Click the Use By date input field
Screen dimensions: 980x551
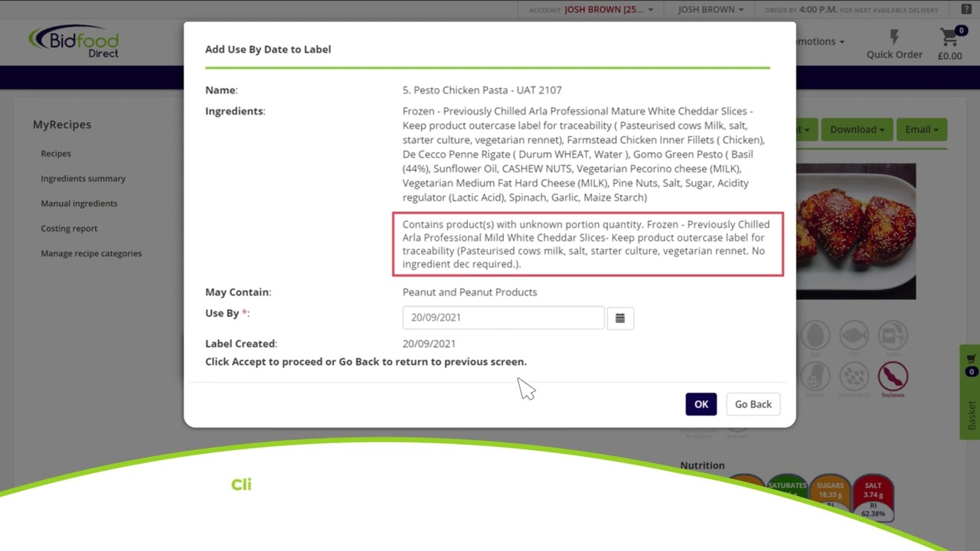point(503,318)
